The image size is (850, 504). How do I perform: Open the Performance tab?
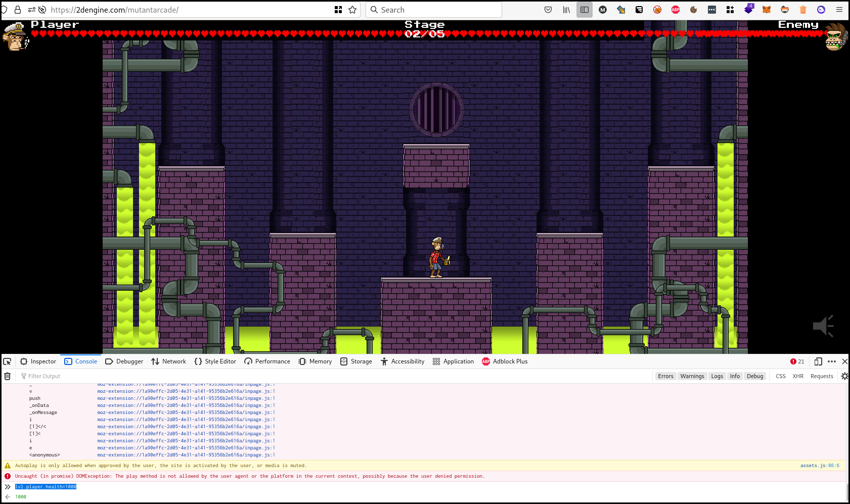pyautogui.click(x=267, y=361)
